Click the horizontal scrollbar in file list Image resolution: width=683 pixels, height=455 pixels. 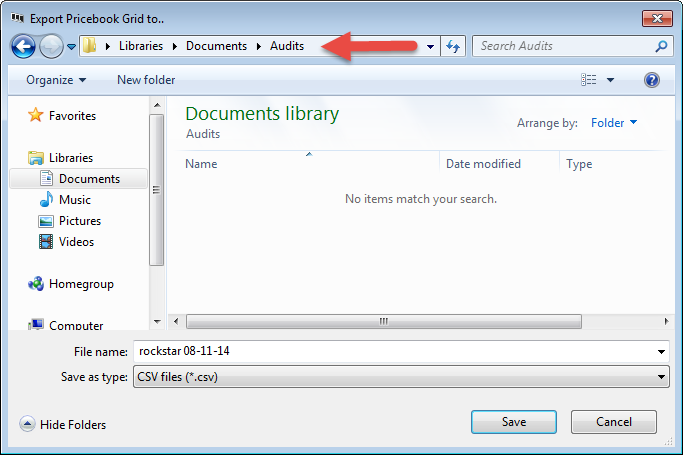click(382, 321)
